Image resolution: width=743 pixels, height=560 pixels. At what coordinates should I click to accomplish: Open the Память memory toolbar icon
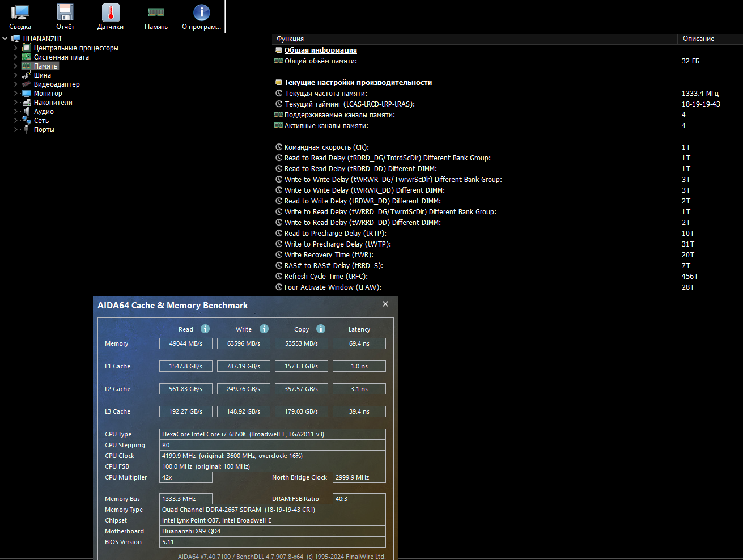coord(156,12)
